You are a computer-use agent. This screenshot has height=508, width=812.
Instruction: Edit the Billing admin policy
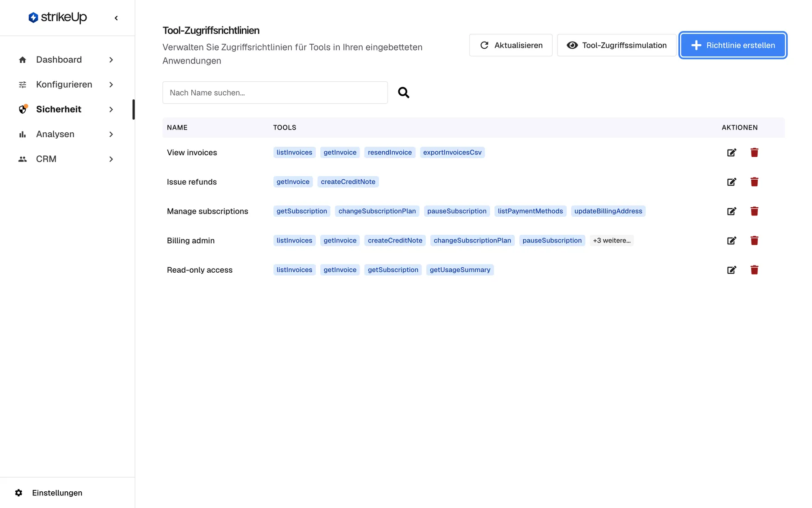coord(732,241)
